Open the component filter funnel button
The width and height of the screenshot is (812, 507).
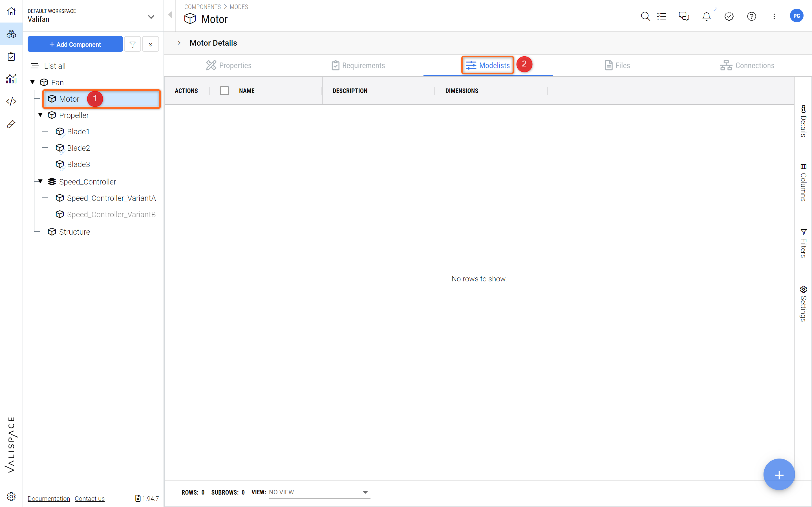[x=133, y=44]
